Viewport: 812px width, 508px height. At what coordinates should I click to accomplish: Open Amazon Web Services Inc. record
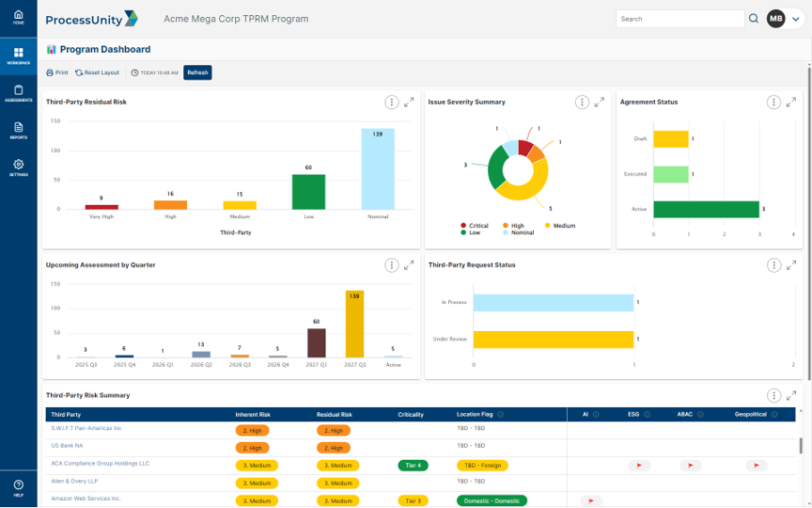(86, 499)
